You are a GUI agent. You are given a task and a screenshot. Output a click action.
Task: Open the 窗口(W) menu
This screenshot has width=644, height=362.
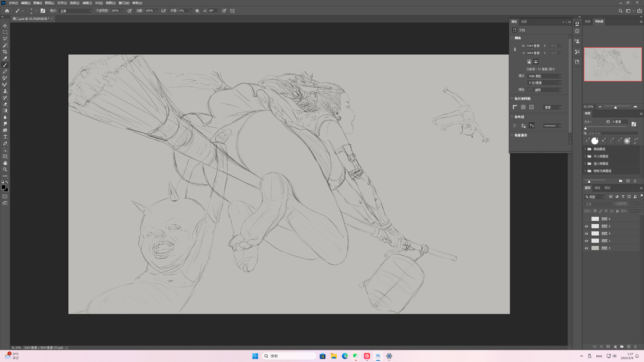click(124, 3)
